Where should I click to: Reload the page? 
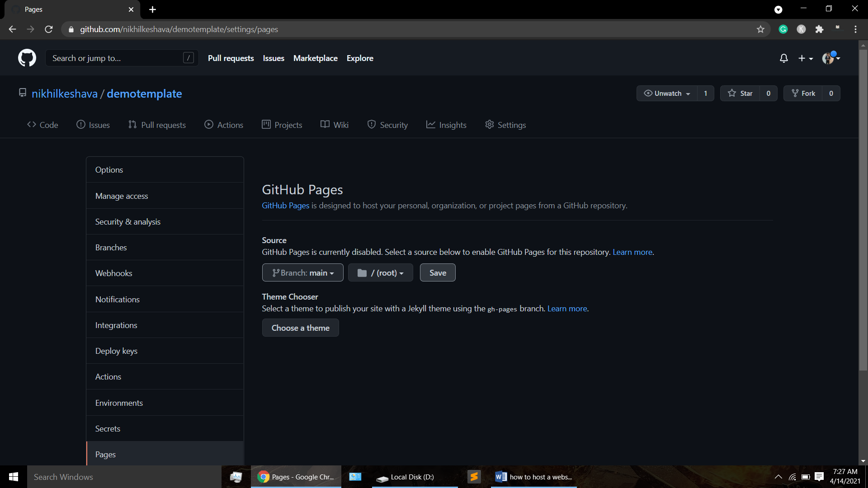click(x=49, y=29)
